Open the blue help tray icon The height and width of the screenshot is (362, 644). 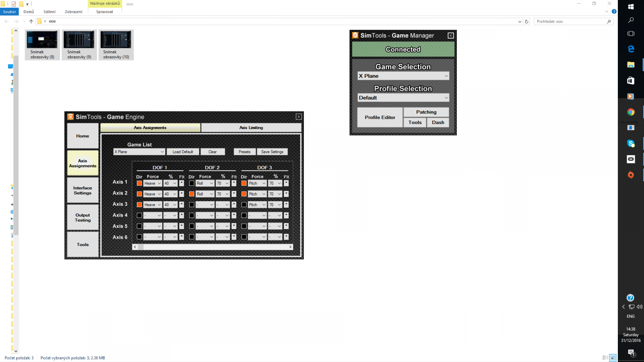pyautogui.click(x=630, y=298)
